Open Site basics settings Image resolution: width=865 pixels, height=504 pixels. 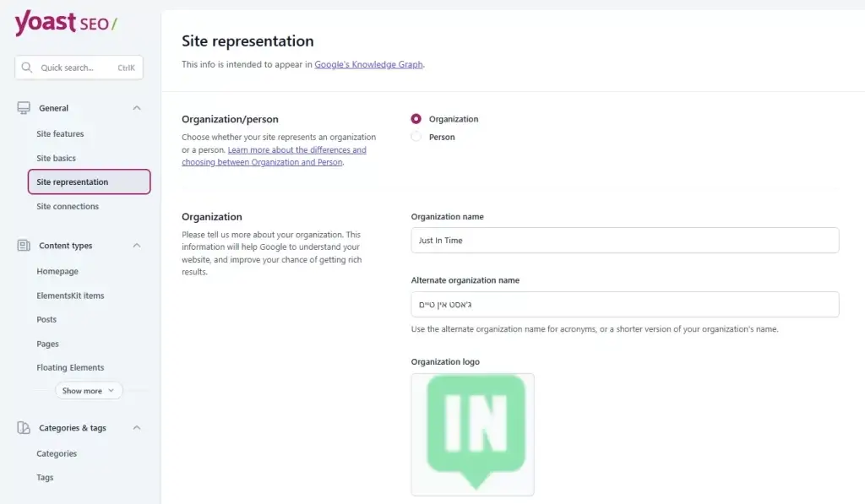coord(56,158)
